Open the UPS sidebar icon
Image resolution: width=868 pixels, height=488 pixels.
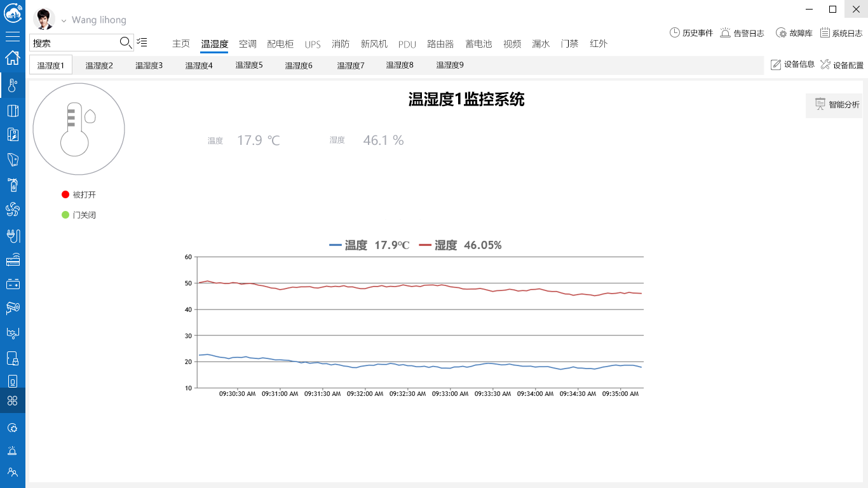tap(13, 159)
